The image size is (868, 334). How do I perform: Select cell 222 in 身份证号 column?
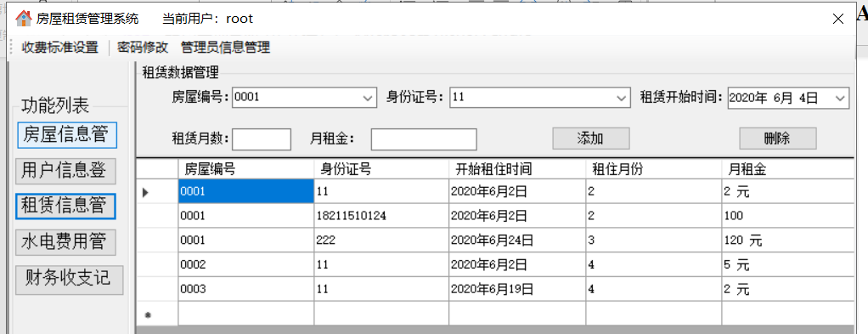click(381, 240)
